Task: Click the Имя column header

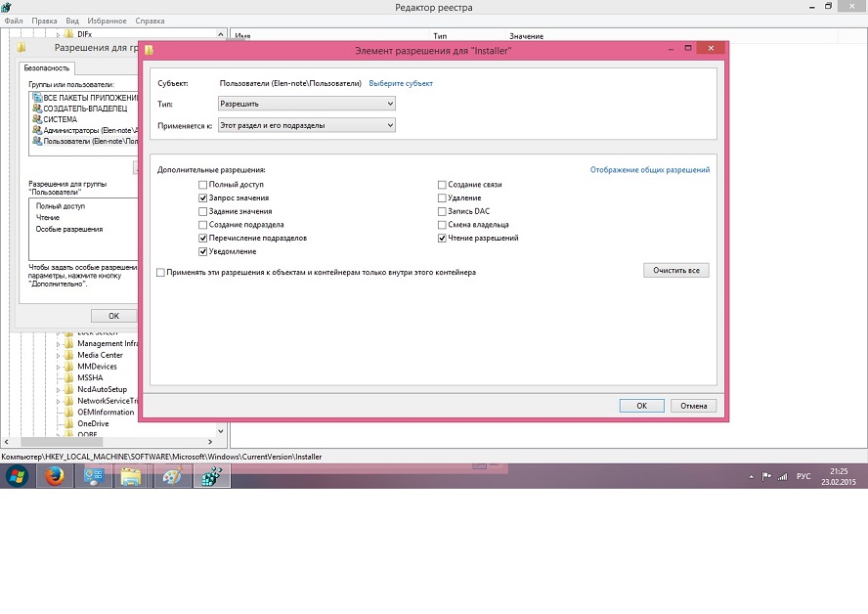Action: [242, 36]
